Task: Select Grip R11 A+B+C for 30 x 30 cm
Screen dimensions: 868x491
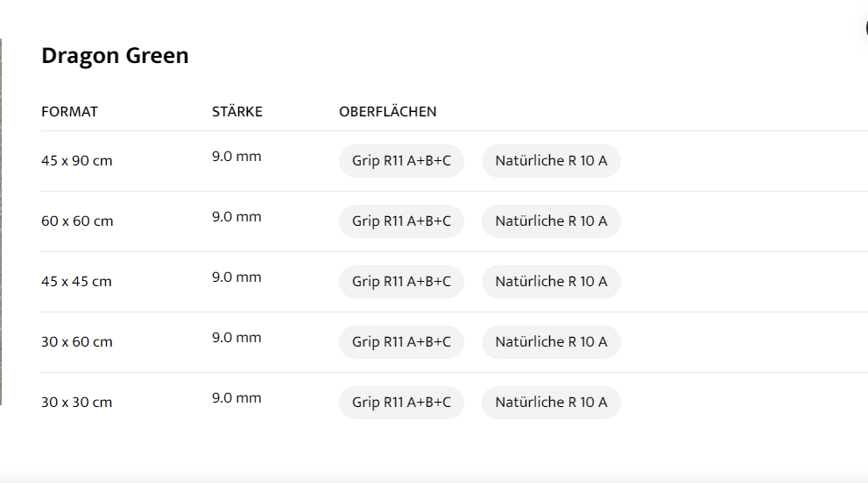Action: [x=401, y=403]
